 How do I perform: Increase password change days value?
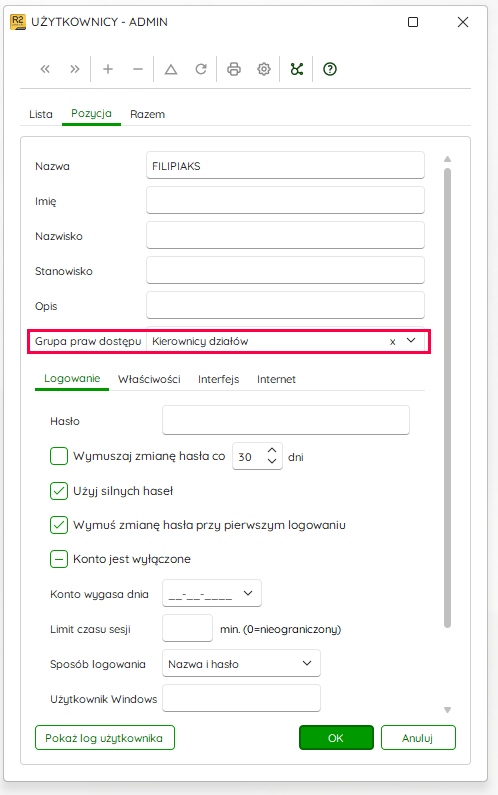[x=272, y=450]
